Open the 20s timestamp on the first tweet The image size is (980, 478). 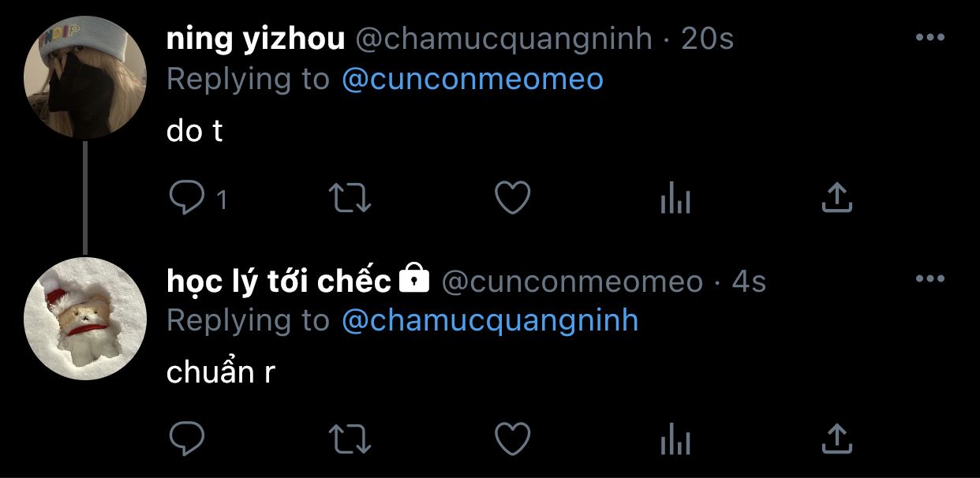707,39
